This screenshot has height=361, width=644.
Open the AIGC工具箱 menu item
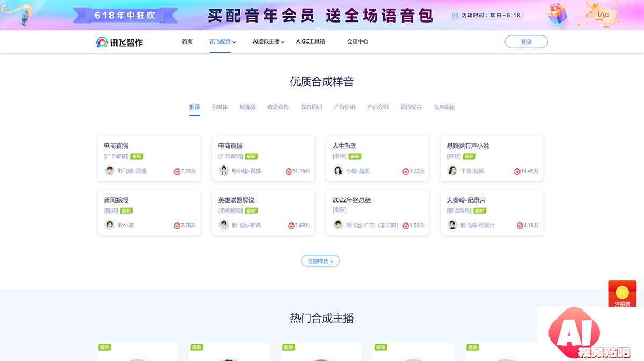coord(311,41)
